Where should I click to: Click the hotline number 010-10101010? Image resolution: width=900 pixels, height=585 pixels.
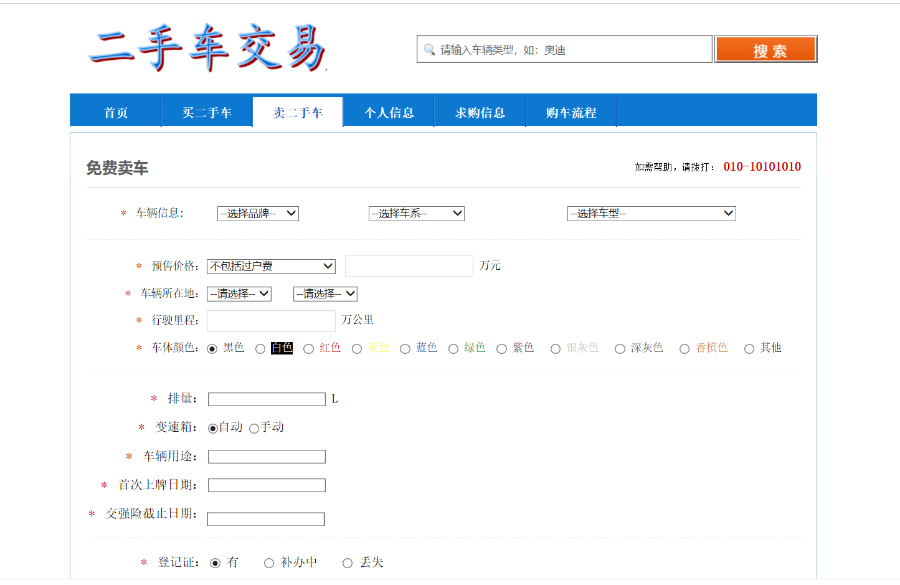pos(761,167)
